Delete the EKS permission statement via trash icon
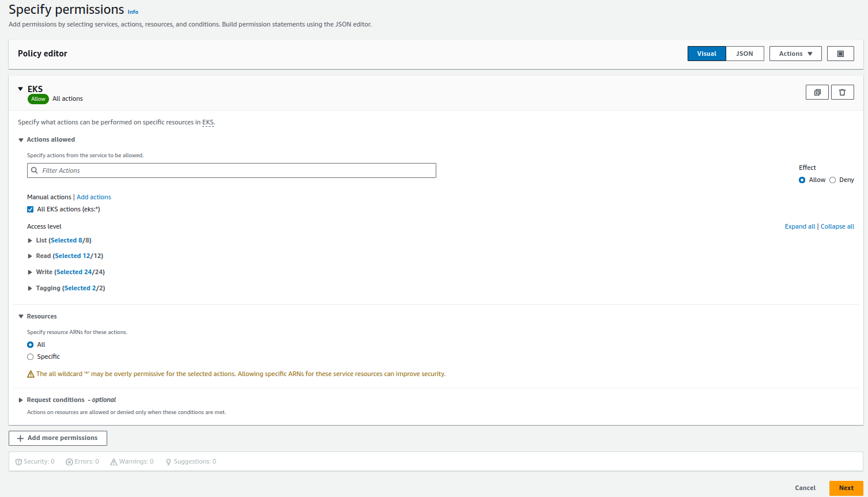Image resolution: width=868 pixels, height=497 pixels. click(842, 92)
